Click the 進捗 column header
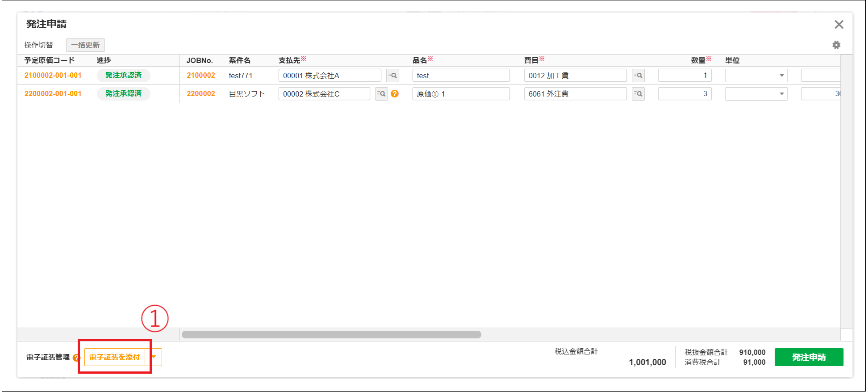This screenshot has width=868, height=392. [104, 60]
